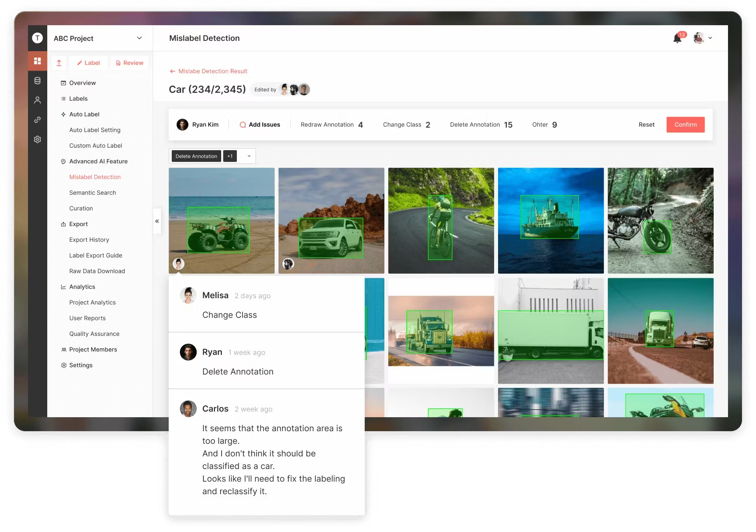Click the Review tab icon
Image resolution: width=756 pixels, height=532 pixels.
(x=118, y=63)
